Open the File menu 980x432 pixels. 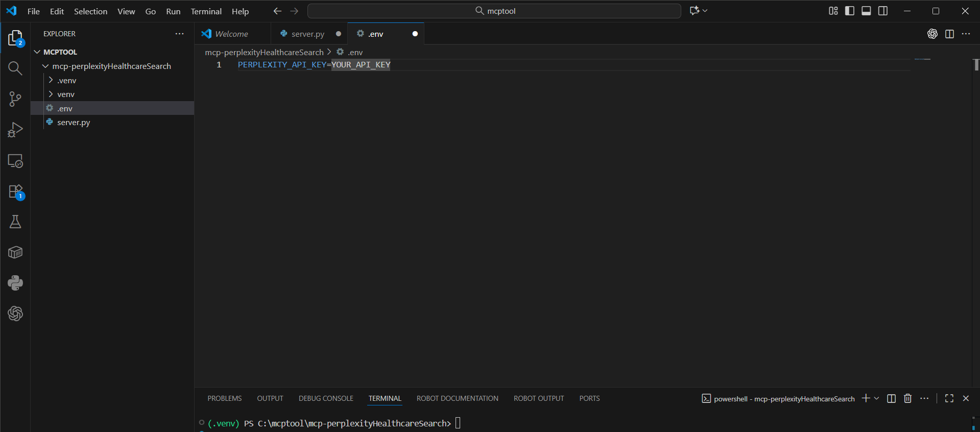click(x=34, y=11)
